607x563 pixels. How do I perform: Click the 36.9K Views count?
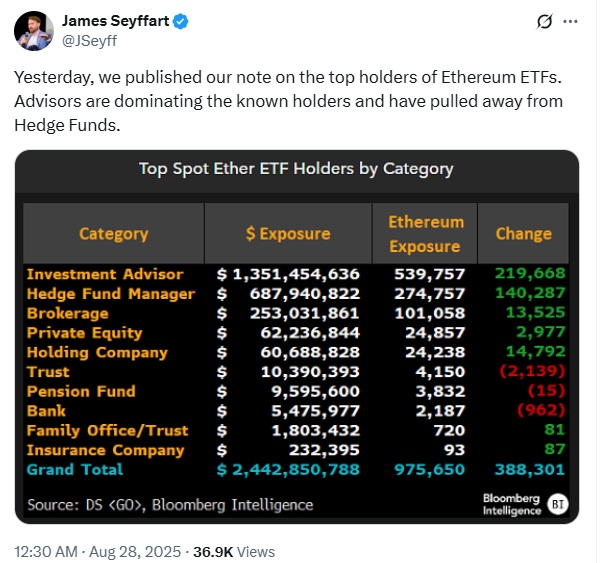[x=234, y=552]
